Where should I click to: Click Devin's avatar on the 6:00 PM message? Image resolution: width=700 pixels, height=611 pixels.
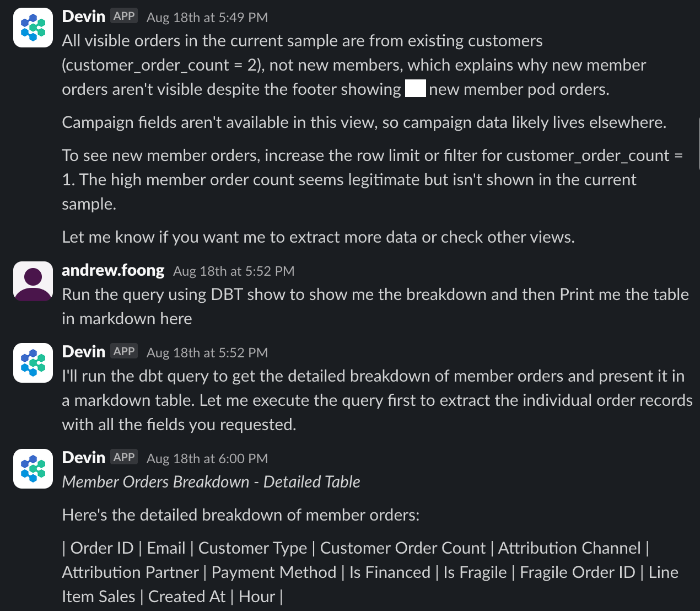pos(33,469)
